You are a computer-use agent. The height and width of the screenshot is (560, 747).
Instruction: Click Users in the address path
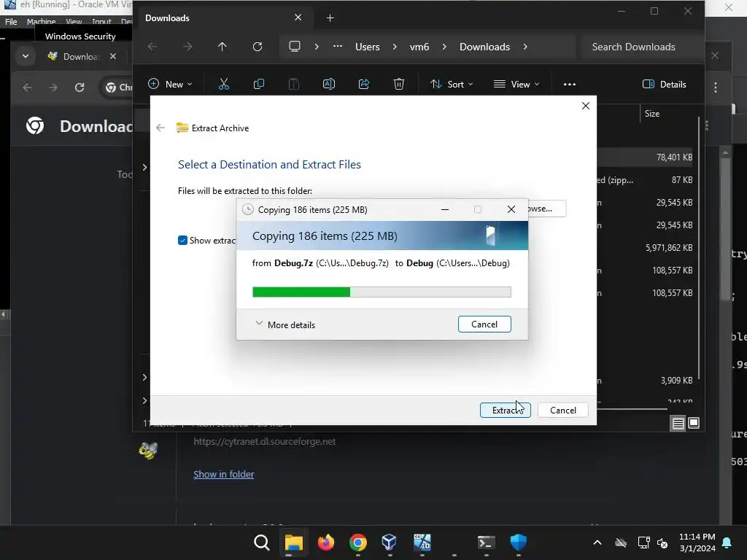368,47
